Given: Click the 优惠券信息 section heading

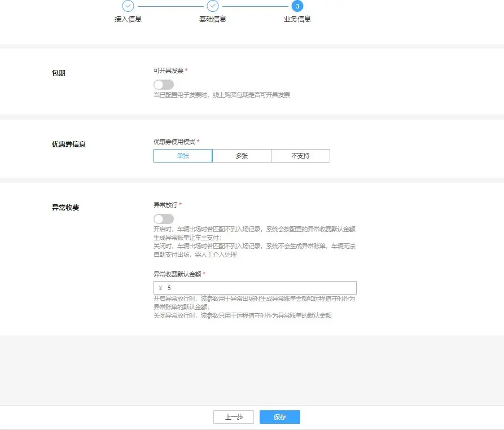Looking at the screenshot, I should [x=69, y=144].
